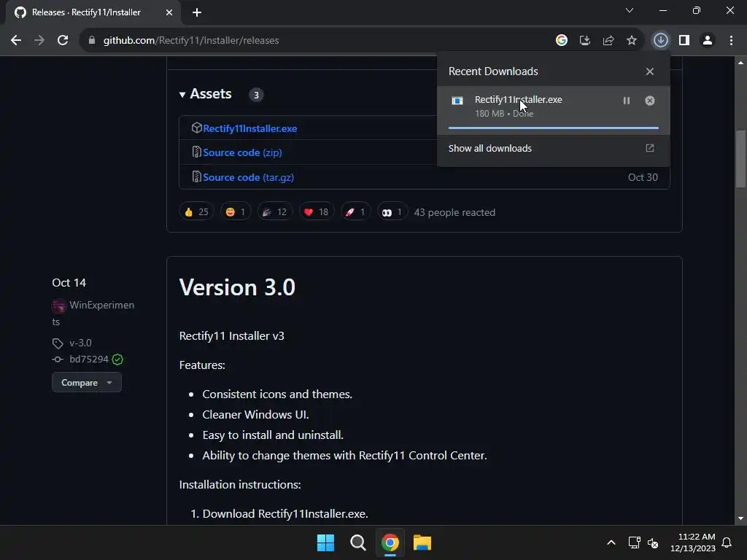Click the site lock icon

92,41
